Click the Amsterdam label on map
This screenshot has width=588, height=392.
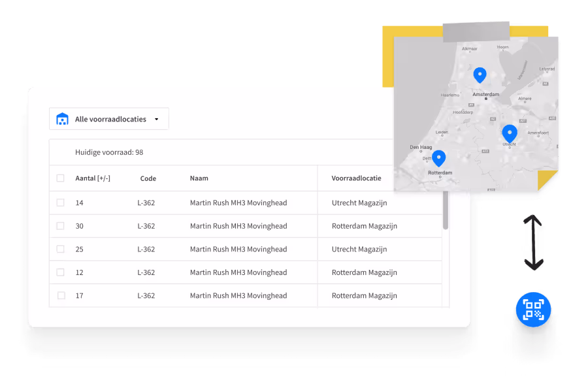click(x=485, y=94)
